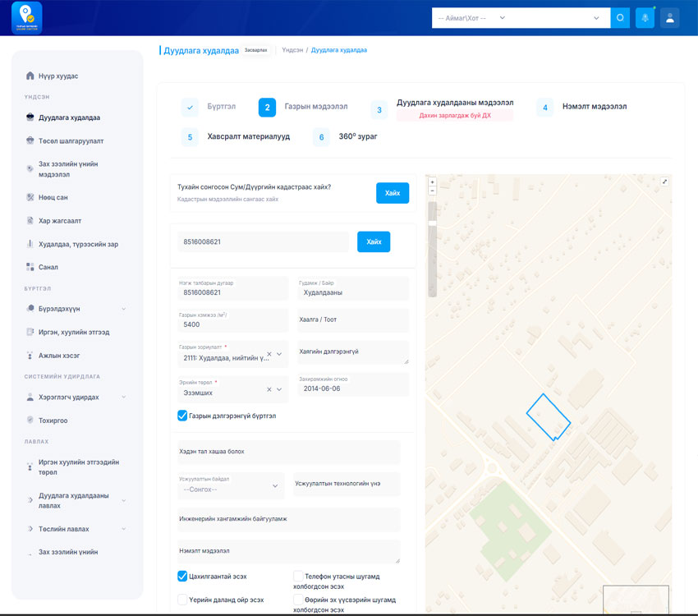Enable Телефон утасны шугамд холбогдсон checkbox
This screenshot has width=698, height=616.
click(298, 577)
